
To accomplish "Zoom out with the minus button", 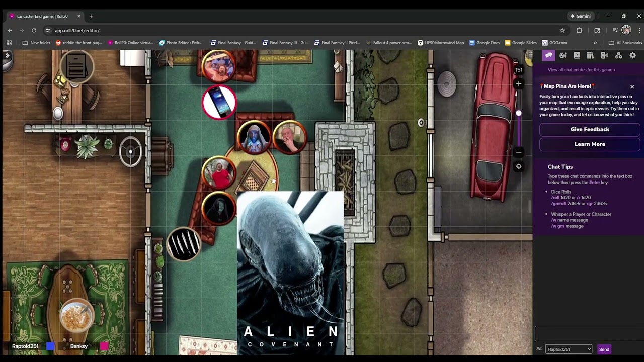I will click(x=519, y=152).
